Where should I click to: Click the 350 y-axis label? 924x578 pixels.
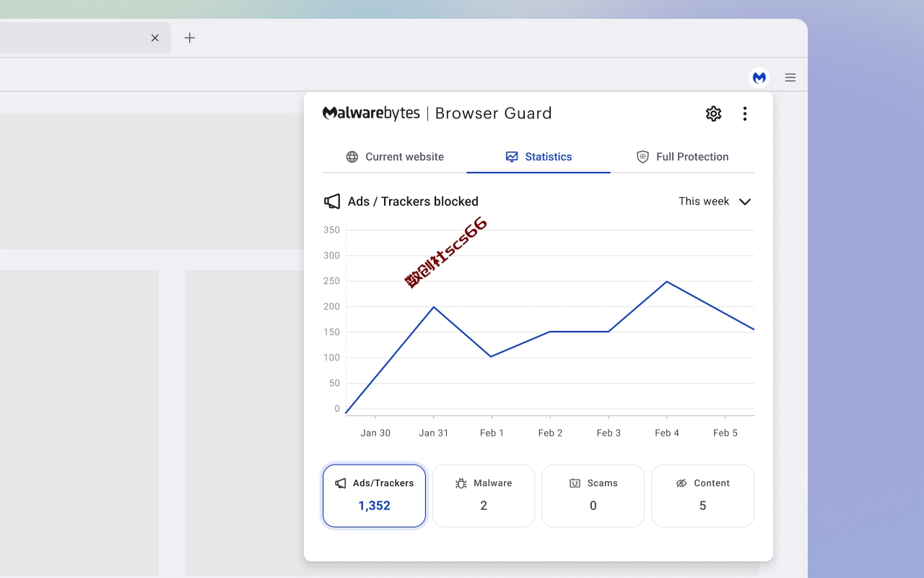[331, 230]
